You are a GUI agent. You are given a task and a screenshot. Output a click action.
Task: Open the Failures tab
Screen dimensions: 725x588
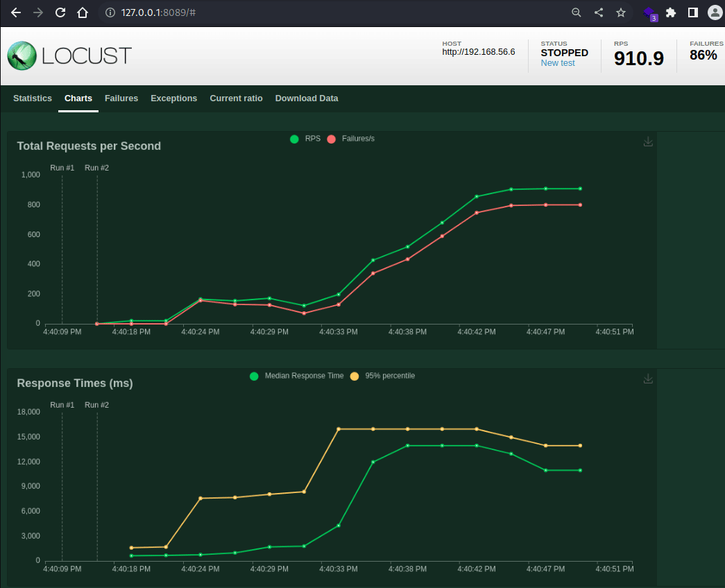(x=121, y=98)
